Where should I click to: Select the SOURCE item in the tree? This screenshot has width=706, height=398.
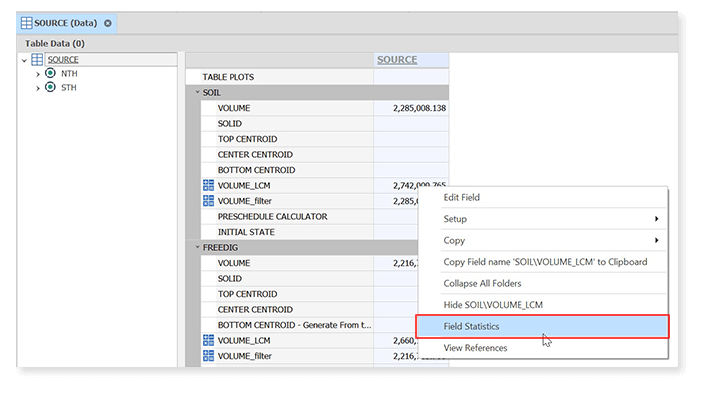click(63, 59)
